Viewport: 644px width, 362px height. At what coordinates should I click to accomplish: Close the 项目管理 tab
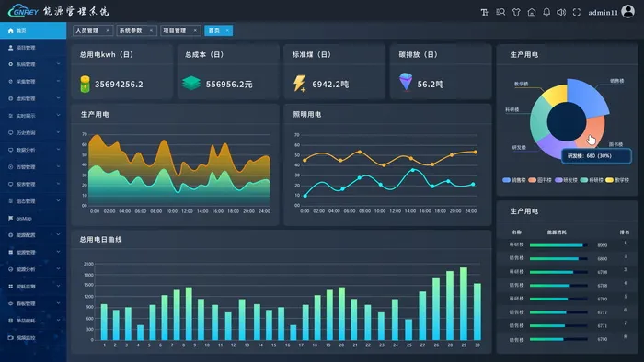coord(195,30)
